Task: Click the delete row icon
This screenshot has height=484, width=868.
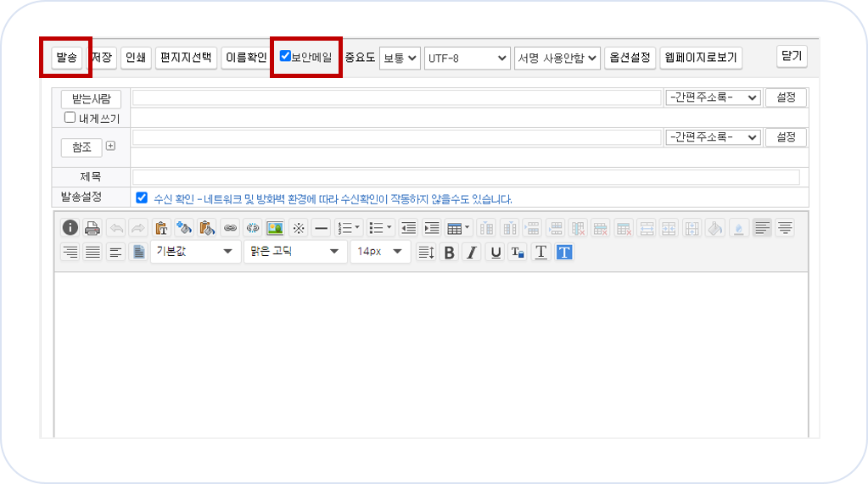Action: pyautogui.click(x=601, y=228)
